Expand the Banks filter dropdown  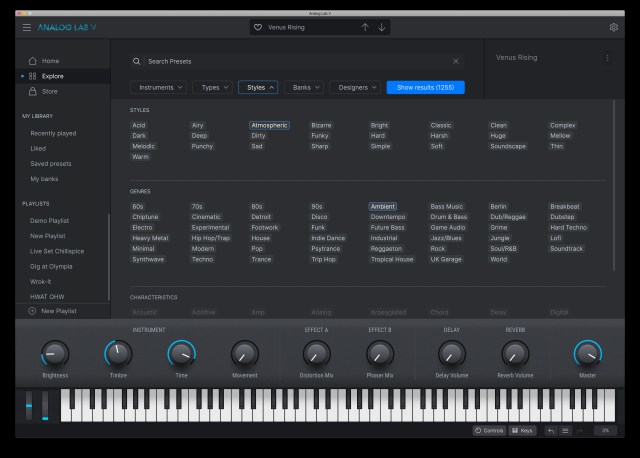coord(304,87)
